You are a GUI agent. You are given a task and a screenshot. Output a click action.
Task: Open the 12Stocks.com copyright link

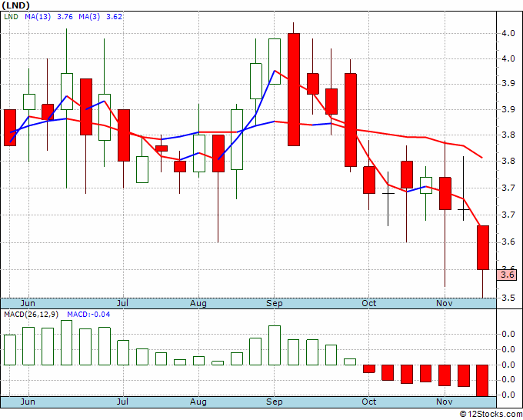tap(491, 415)
